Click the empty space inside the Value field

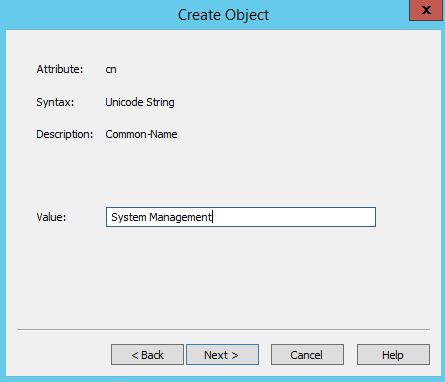293,217
